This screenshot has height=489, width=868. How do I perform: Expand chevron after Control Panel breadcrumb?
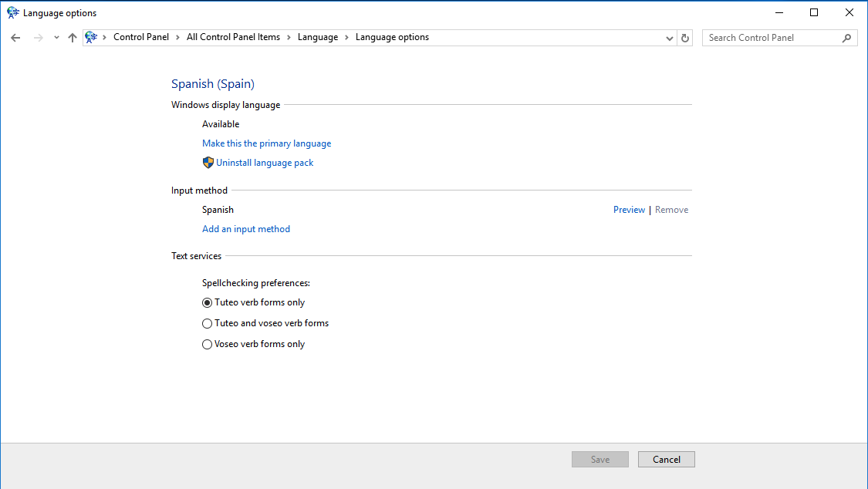click(177, 37)
